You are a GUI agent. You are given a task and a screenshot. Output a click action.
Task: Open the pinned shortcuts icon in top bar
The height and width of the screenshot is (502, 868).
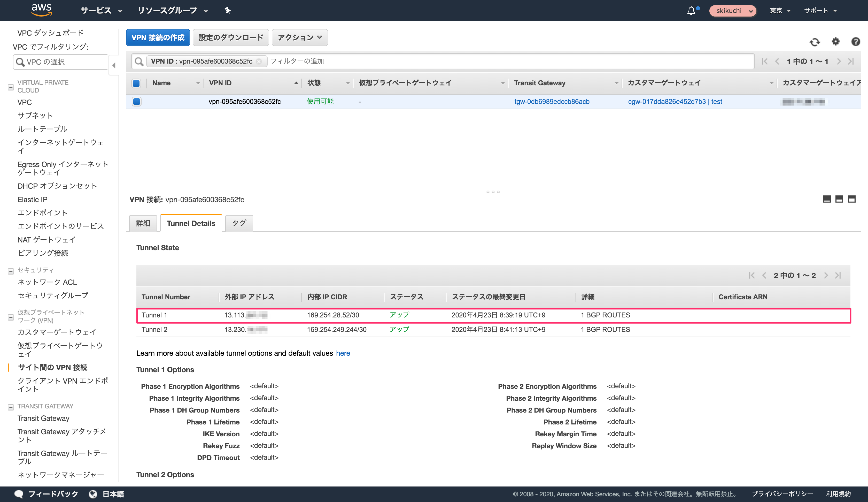pyautogui.click(x=227, y=10)
